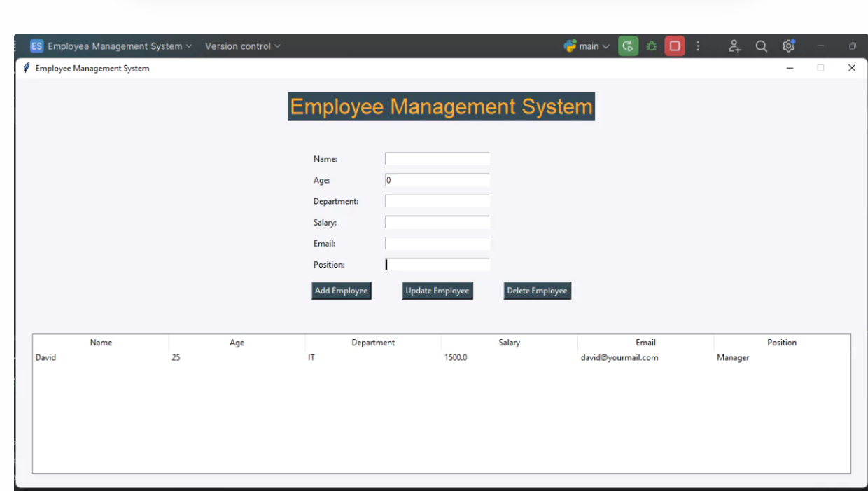Click the Email column header

[x=645, y=343]
